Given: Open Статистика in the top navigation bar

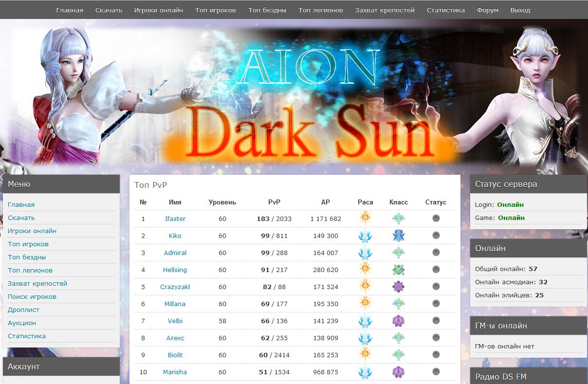Looking at the screenshot, I should (x=446, y=10).
